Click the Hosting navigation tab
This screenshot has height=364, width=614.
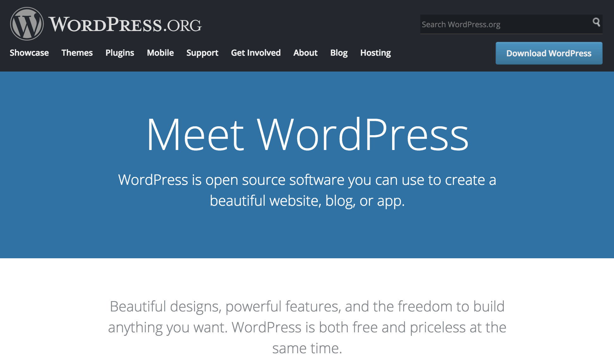coord(375,53)
